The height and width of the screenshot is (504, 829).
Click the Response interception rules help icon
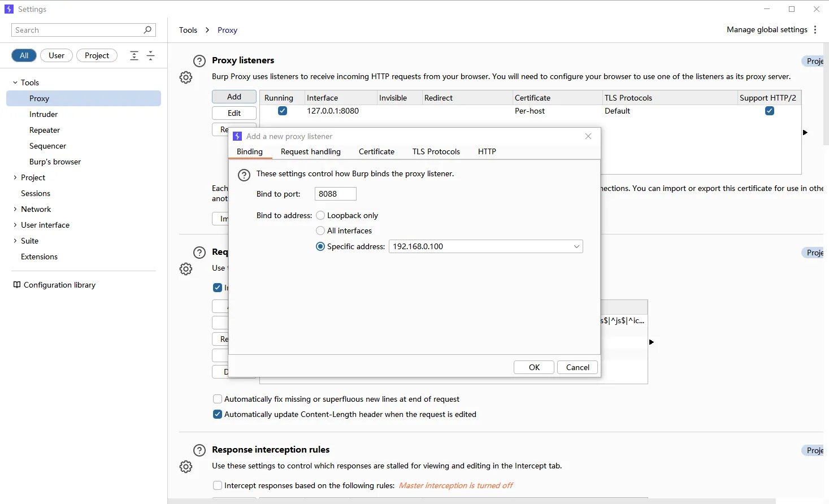pyautogui.click(x=199, y=450)
